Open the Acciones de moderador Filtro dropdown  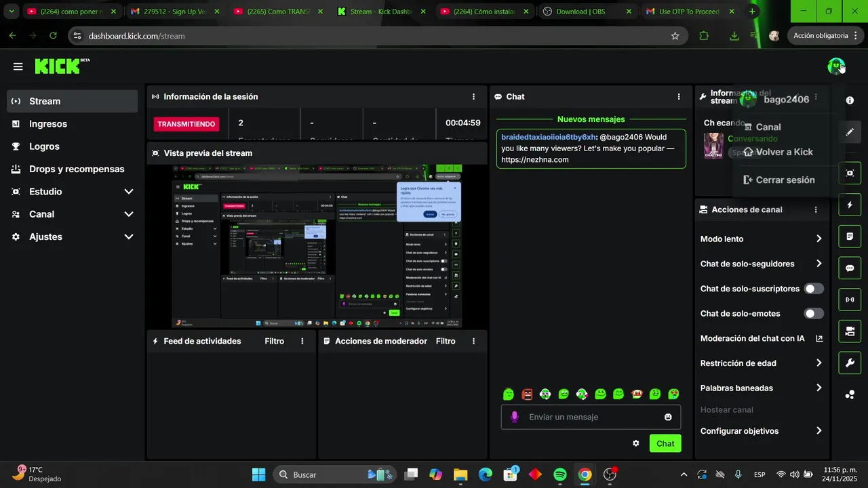[446, 341]
